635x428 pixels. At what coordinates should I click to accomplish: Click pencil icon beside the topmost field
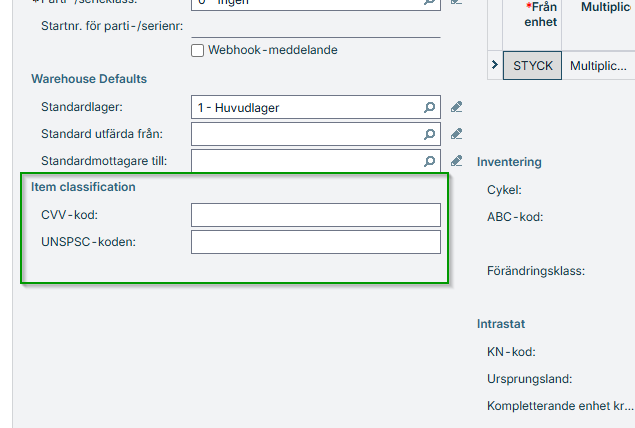click(457, 3)
